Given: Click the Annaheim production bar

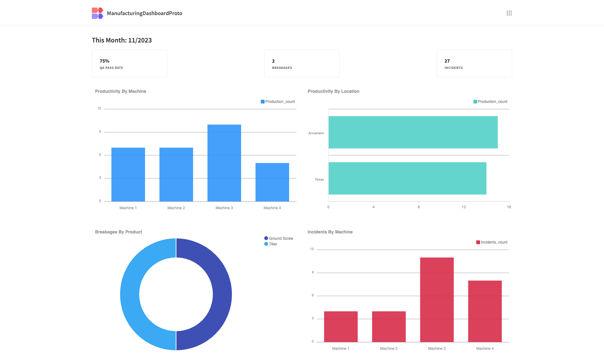Looking at the screenshot, I should click(413, 132).
